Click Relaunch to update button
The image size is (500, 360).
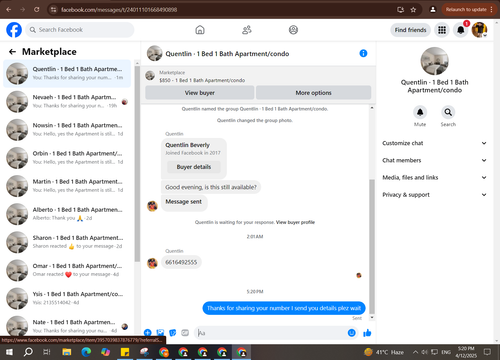469,10
